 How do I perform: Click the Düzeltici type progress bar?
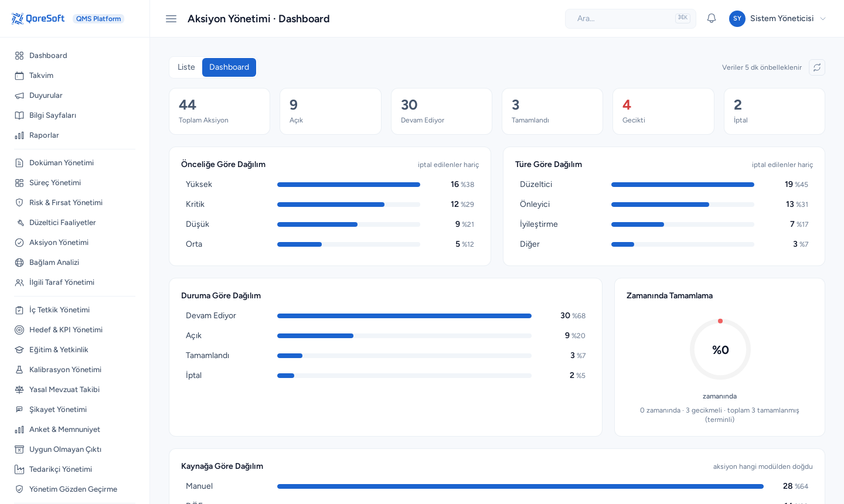[x=683, y=185]
